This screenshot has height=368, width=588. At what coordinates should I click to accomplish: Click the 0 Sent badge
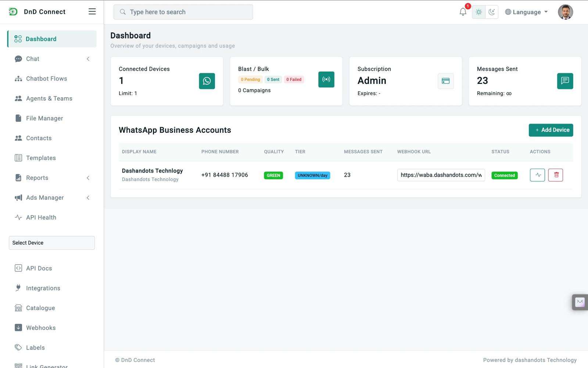pos(273,79)
